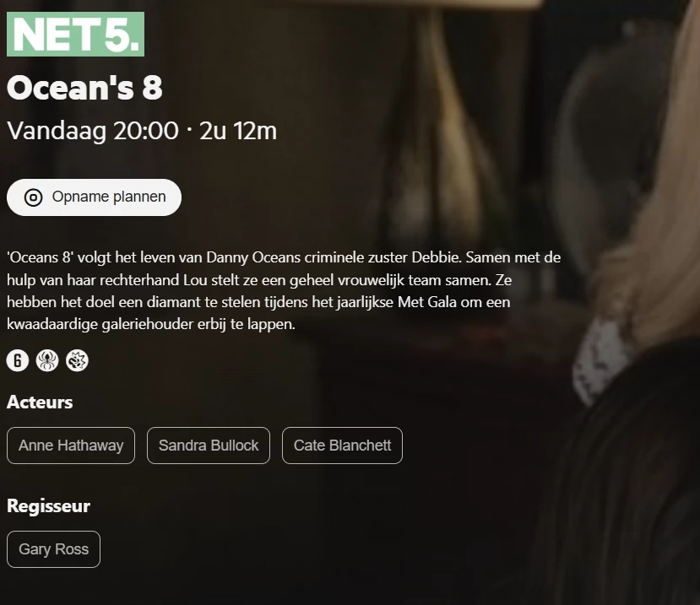Schedule a recording with the Opname plannen button
This screenshot has width=700, height=605.
[x=95, y=197]
